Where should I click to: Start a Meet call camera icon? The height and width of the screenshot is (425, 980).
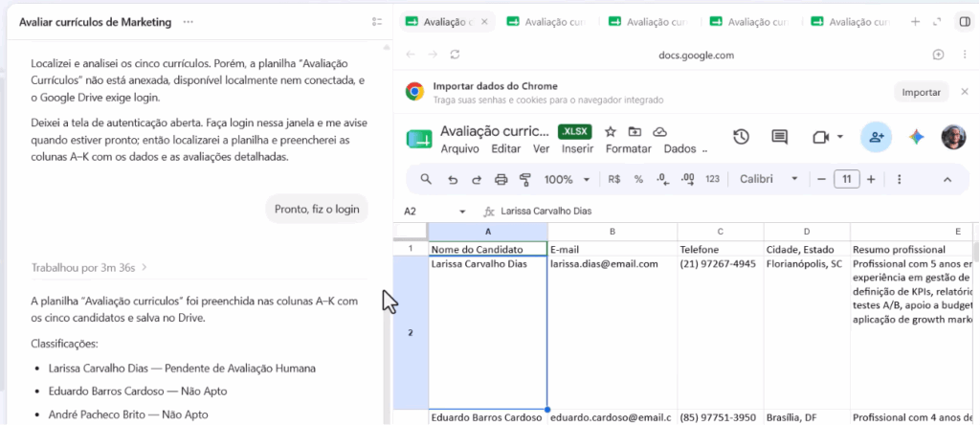click(x=820, y=137)
